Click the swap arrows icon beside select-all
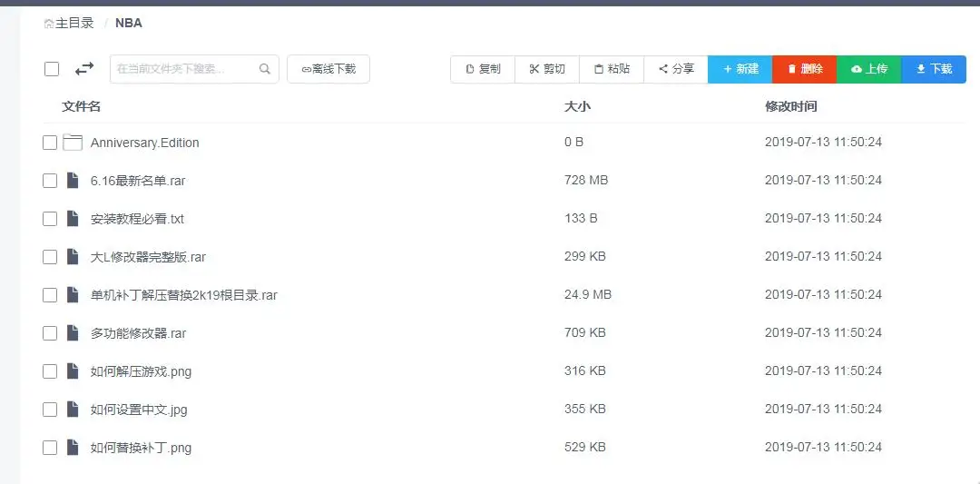 coord(84,69)
